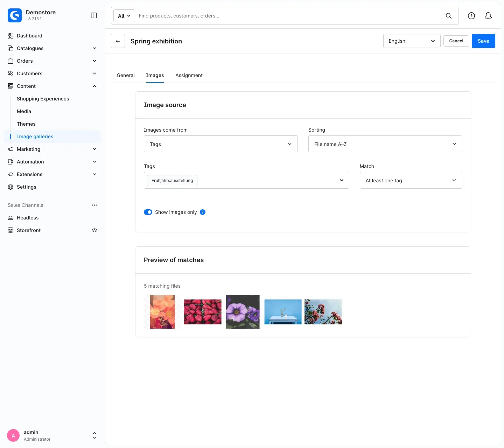Open the Sorting File name A–Z dropdown
The image size is (504, 448).
tap(385, 144)
